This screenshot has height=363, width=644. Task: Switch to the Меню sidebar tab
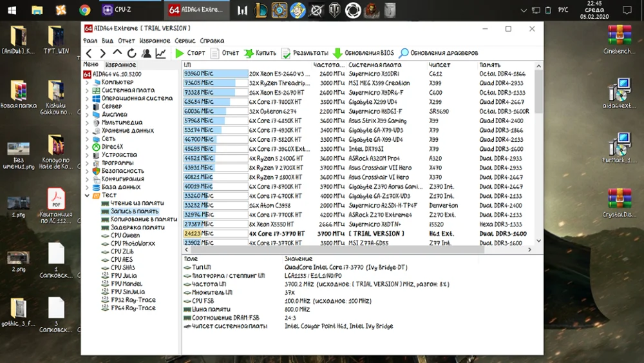pyautogui.click(x=91, y=64)
